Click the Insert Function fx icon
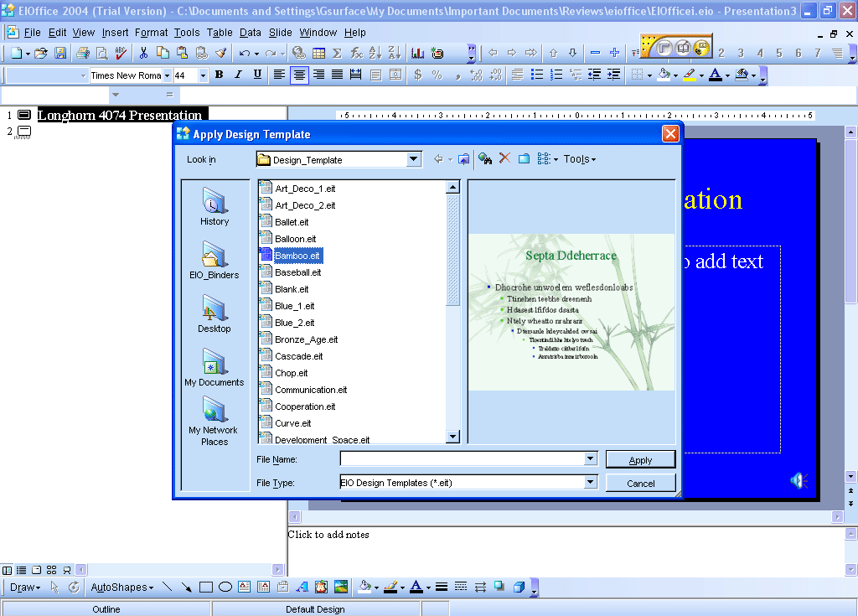 [356, 53]
